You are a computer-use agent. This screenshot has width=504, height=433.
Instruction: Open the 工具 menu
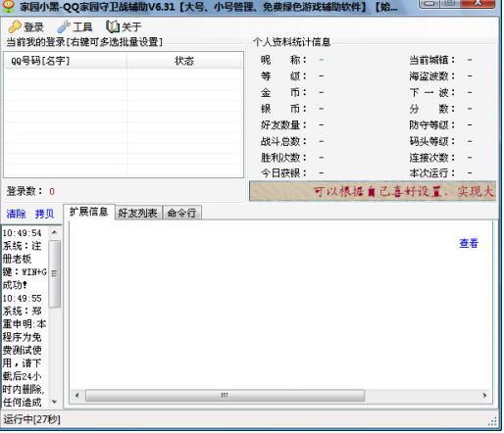[75, 26]
